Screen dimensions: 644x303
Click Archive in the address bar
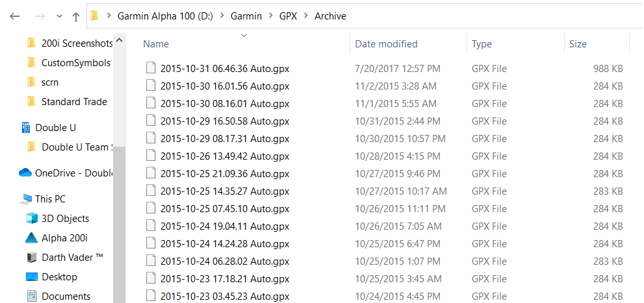click(330, 16)
